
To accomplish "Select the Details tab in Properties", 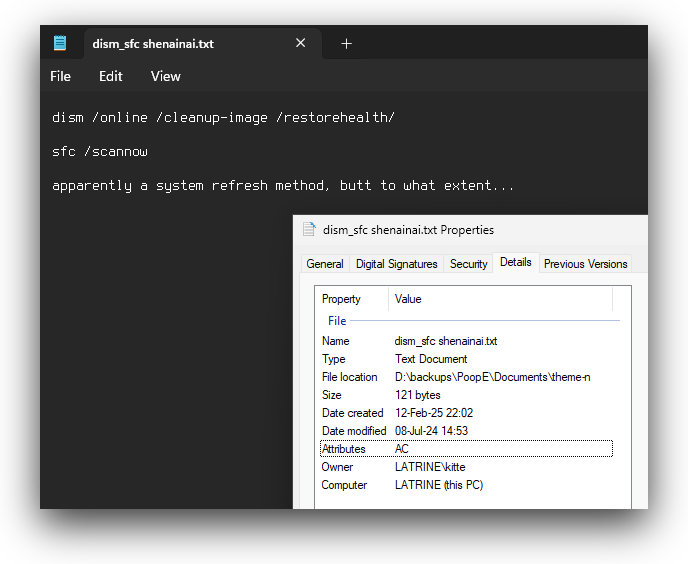I will (516, 262).
